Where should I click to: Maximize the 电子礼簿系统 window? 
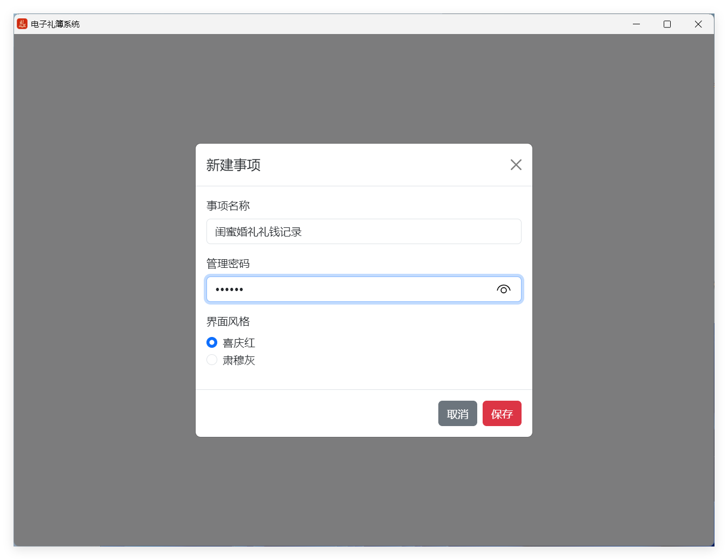click(x=667, y=24)
